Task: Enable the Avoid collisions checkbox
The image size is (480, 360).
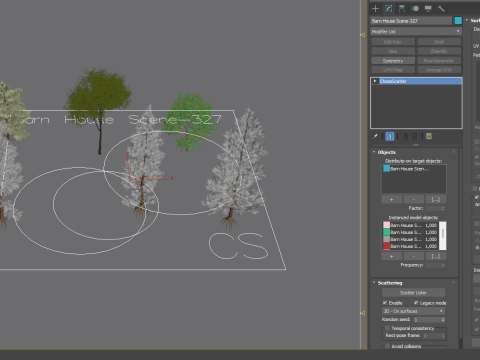Action: click(x=387, y=346)
